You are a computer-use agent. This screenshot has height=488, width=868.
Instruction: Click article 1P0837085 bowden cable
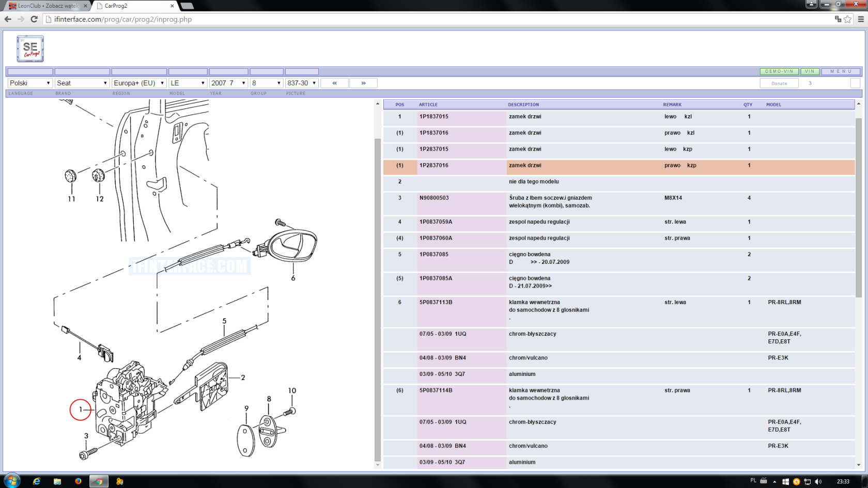click(x=434, y=255)
